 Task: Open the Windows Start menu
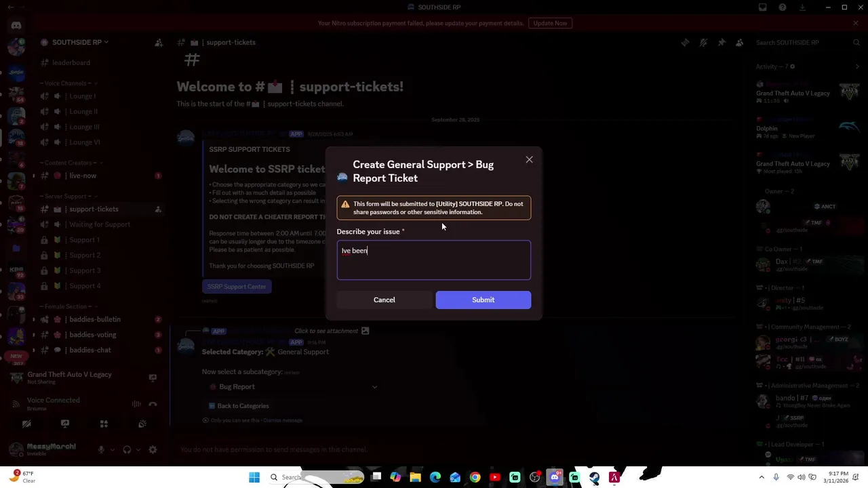click(254, 478)
